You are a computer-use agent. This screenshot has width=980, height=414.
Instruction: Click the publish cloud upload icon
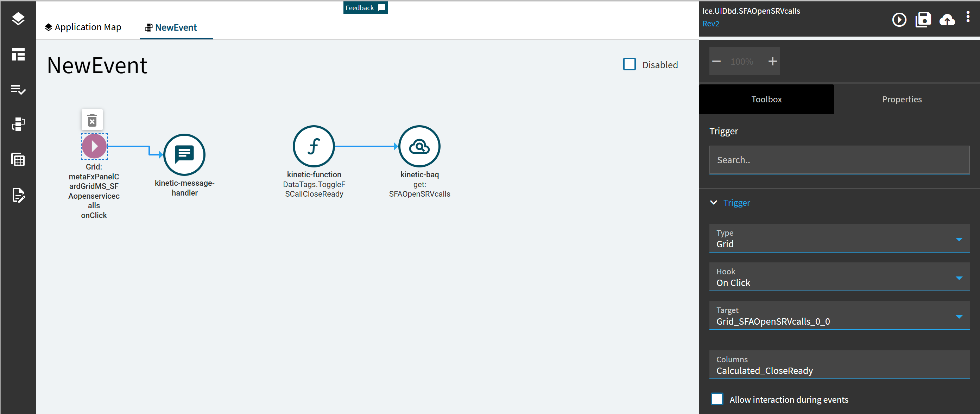click(x=947, y=20)
